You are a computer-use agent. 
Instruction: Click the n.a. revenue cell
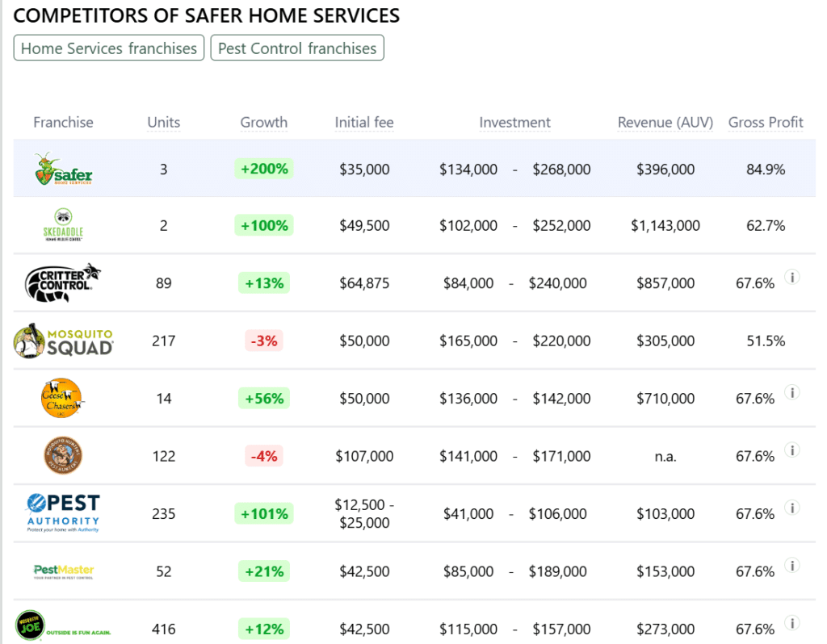pyautogui.click(x=665, y=457)
